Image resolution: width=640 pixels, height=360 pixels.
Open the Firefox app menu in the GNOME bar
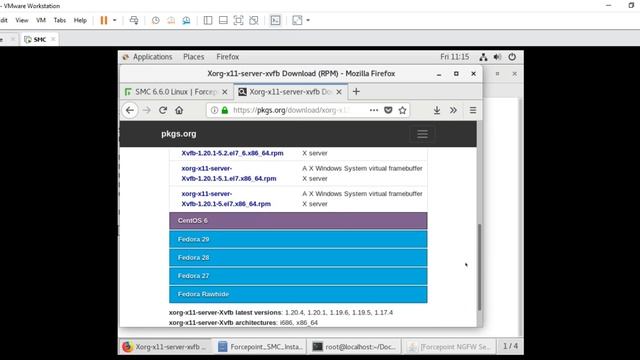click(x=227, y=57)
